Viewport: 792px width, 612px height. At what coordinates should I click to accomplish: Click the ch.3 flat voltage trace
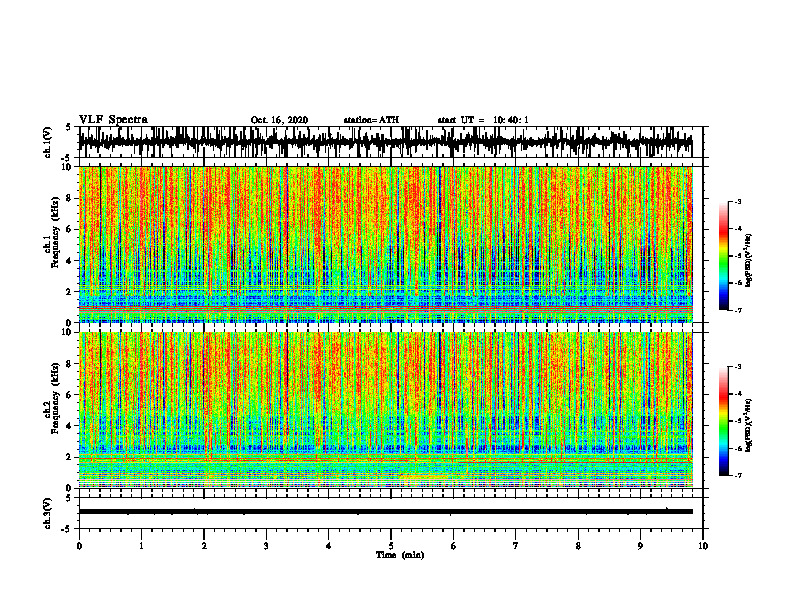[386, 512]
